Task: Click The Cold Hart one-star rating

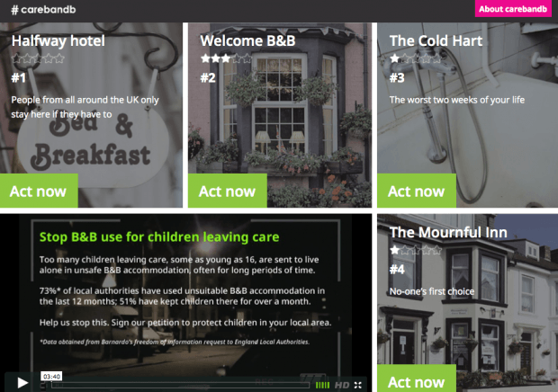Action: click(415, 58)
